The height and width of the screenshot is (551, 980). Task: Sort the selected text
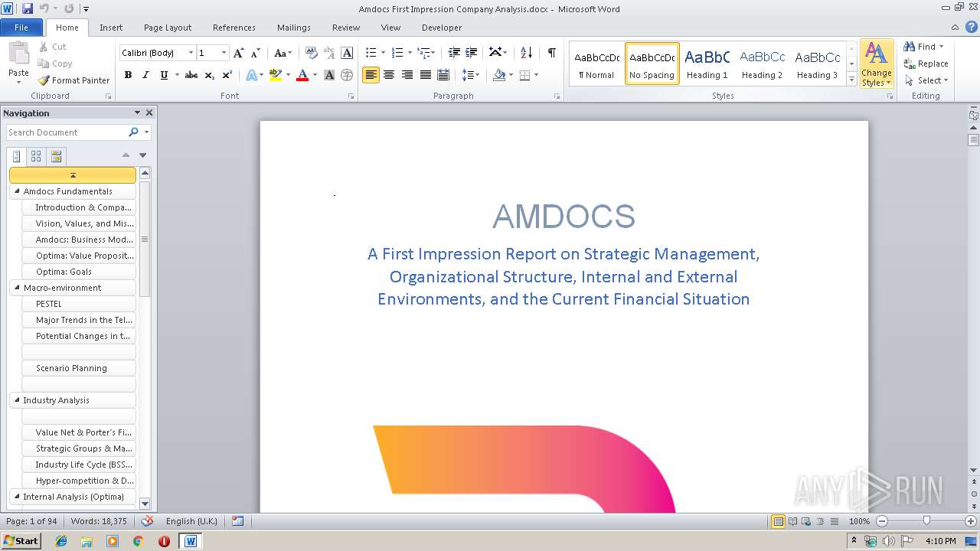tap(526, 53)
